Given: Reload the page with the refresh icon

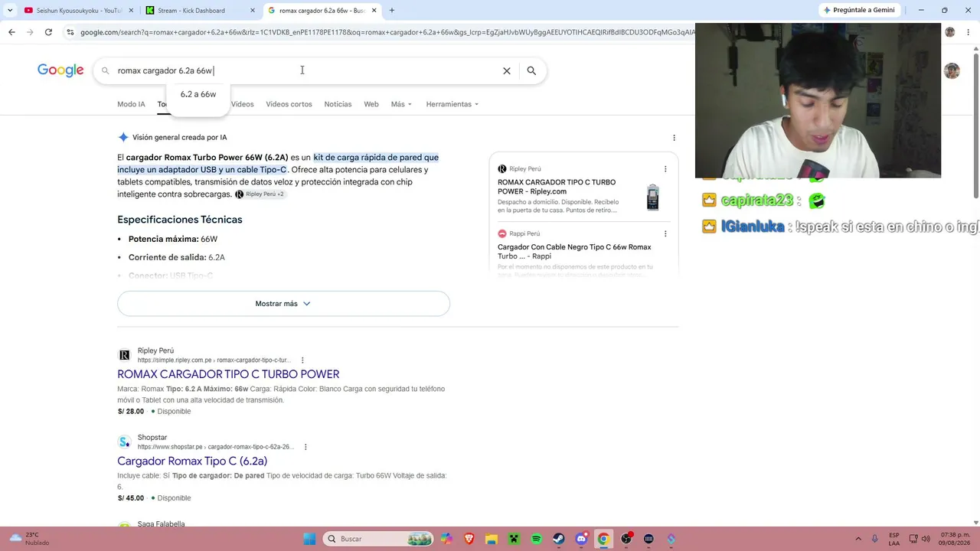Looking at the screenshot, I should tap(48, 32).
